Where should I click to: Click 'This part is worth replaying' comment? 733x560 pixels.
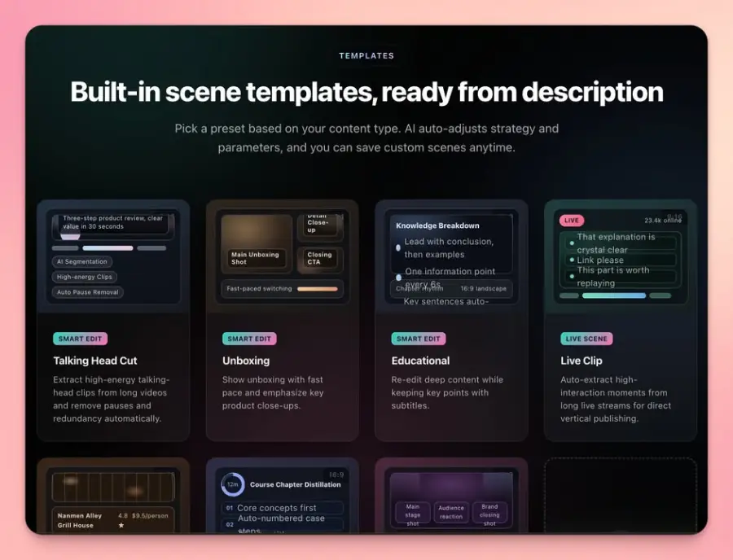point(621,277)
